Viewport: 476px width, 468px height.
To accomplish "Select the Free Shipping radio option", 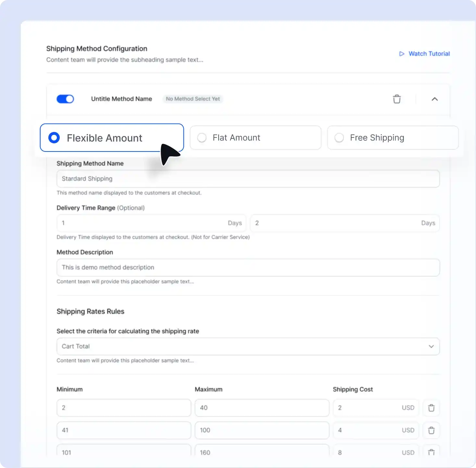I will (339, 138).
